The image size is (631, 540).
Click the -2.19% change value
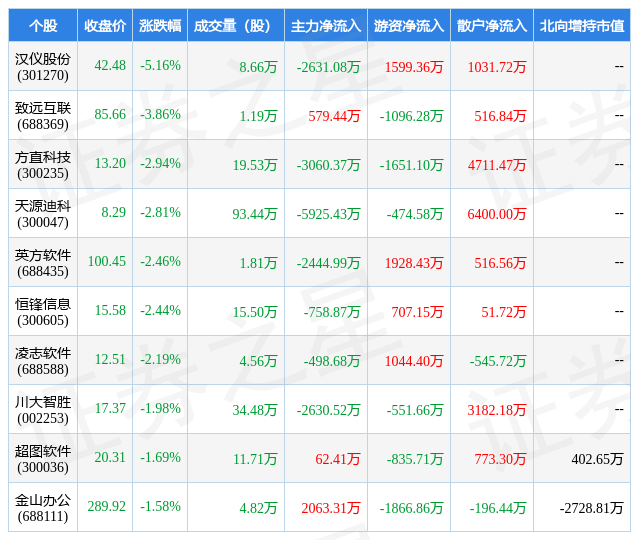pos(160,359)
